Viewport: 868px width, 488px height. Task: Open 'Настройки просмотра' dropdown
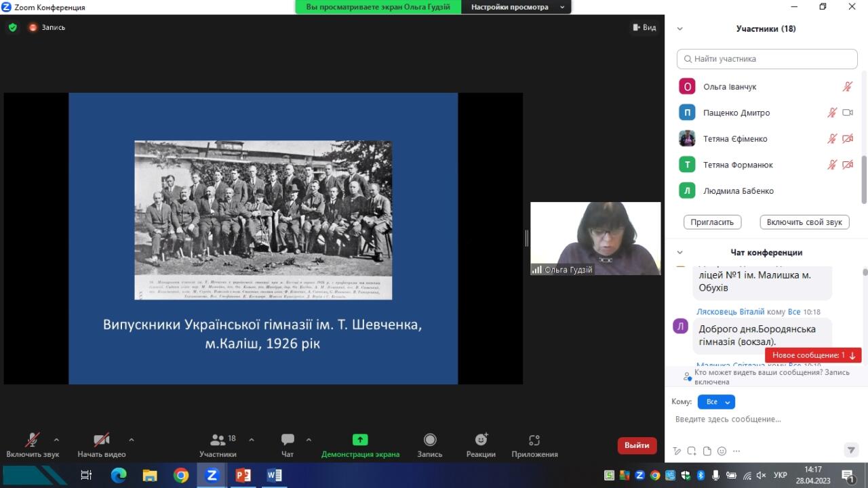pos(516,7)
